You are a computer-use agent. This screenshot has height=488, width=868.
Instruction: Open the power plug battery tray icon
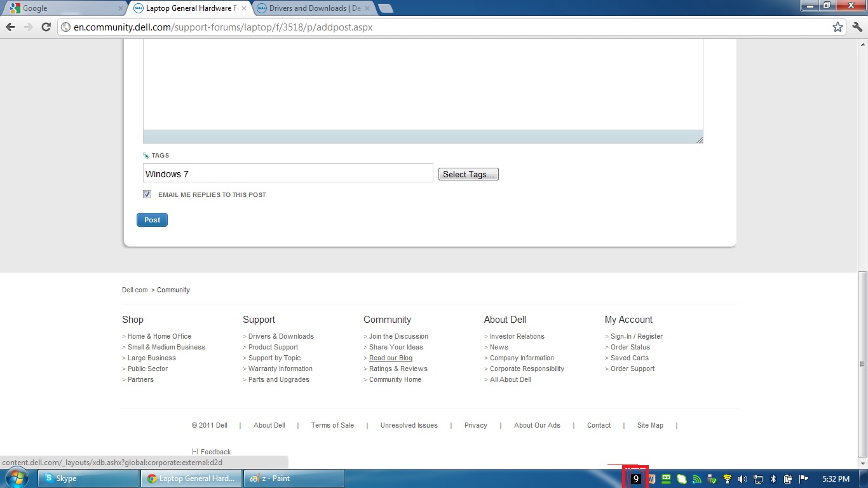(789, 479)
